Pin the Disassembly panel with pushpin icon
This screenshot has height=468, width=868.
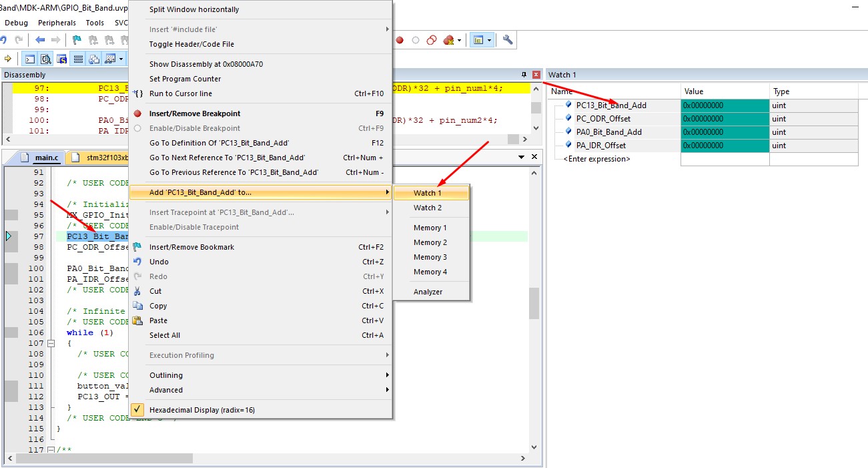point(524,75)
